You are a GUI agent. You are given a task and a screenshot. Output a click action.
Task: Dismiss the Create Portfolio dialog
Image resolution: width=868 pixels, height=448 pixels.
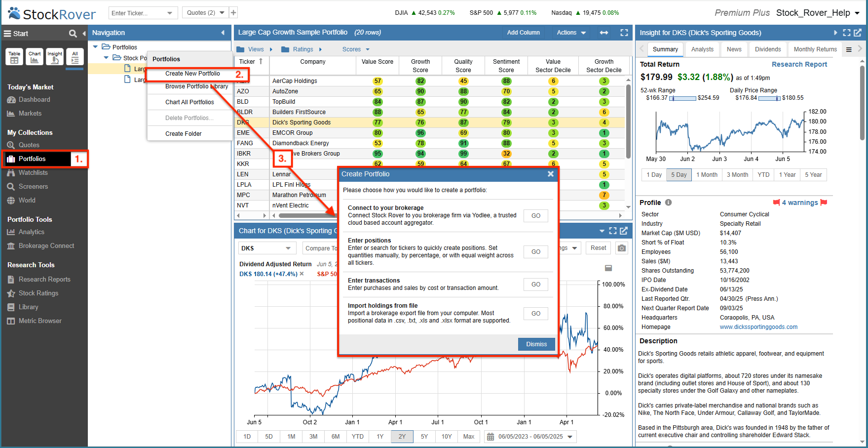(536, 344)
